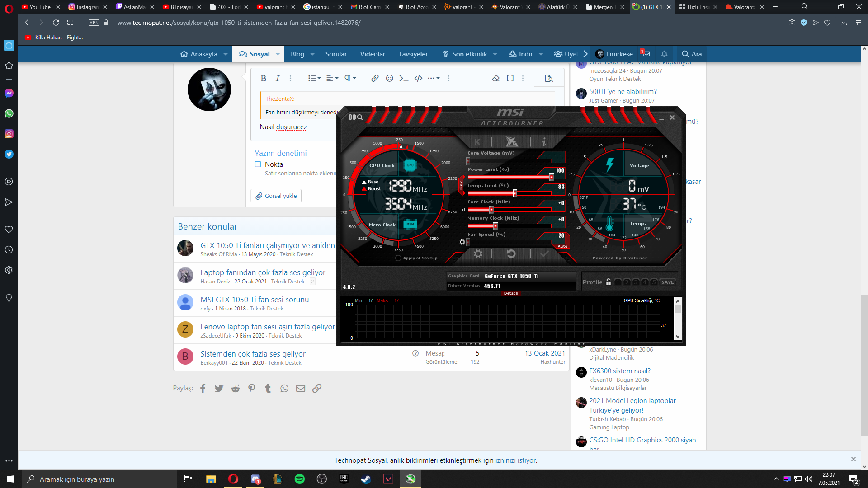This screenshot has width=868, height=488.
Task: Insert link in editor toolbar
Action: tap(375, 78)
